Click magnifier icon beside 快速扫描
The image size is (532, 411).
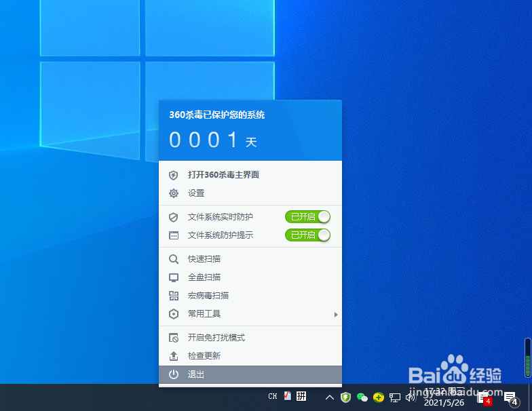pyautogui.click(x=174, y=259)
